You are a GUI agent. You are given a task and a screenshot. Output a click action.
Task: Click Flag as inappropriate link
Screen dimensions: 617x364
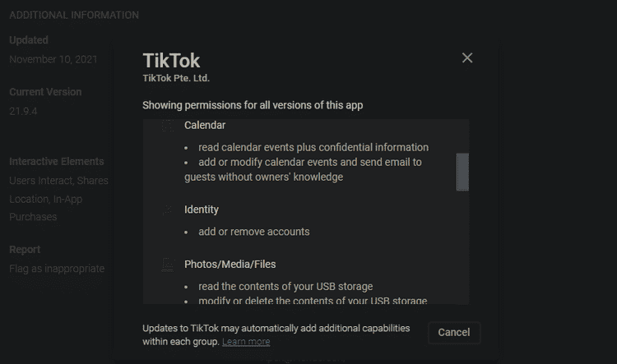click(57, 269)
